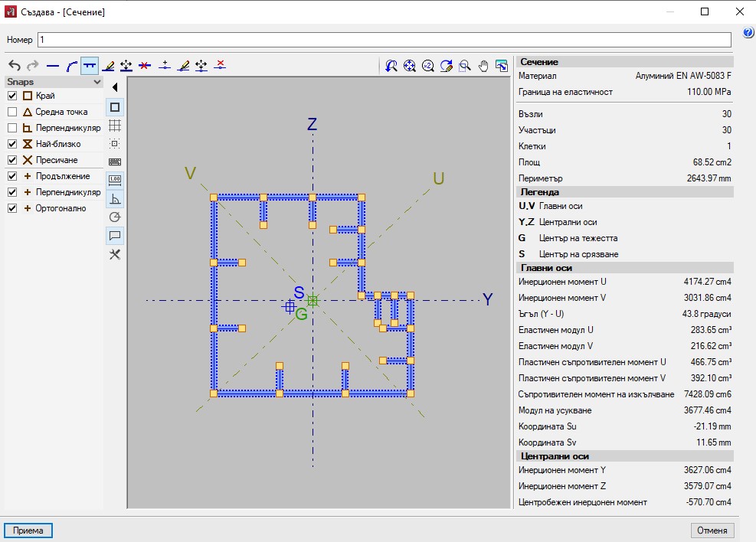756x542 pixels.
Task: Toggle the grid display icon
Action: tap(115, 126)
